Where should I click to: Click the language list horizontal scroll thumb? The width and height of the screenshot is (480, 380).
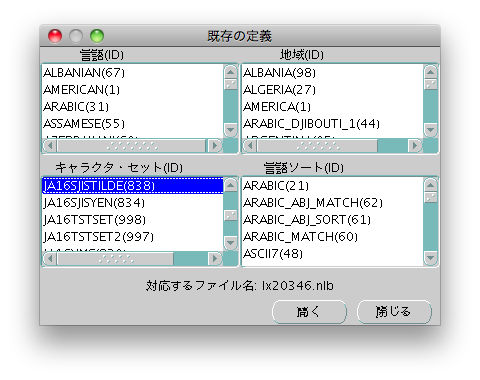pos(132,146)
